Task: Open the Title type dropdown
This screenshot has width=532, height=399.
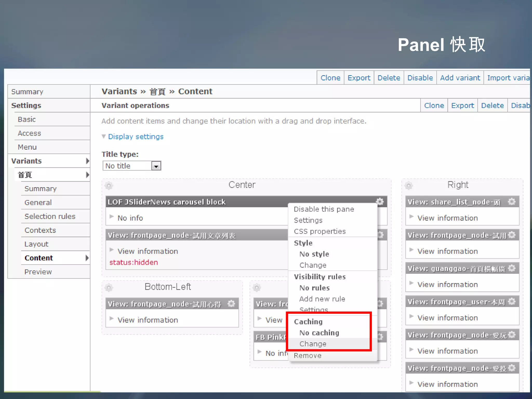Action: [x=132, y=166]
